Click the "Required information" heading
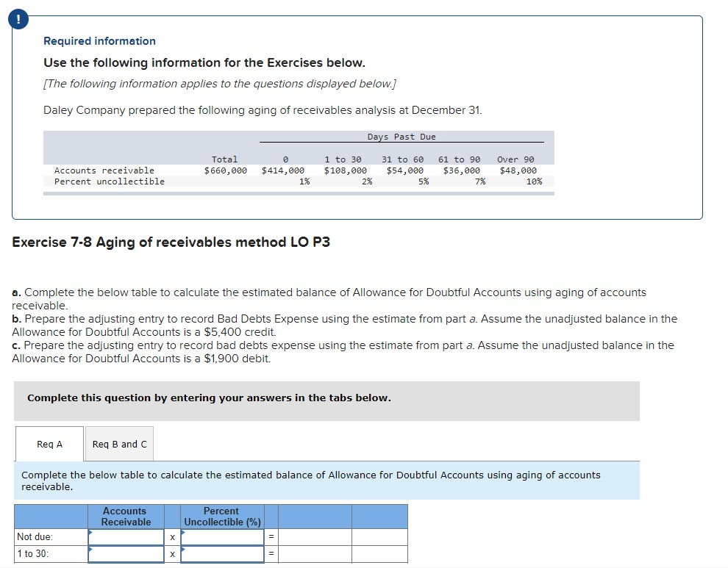The image size is (728, 568). point(99,41)
